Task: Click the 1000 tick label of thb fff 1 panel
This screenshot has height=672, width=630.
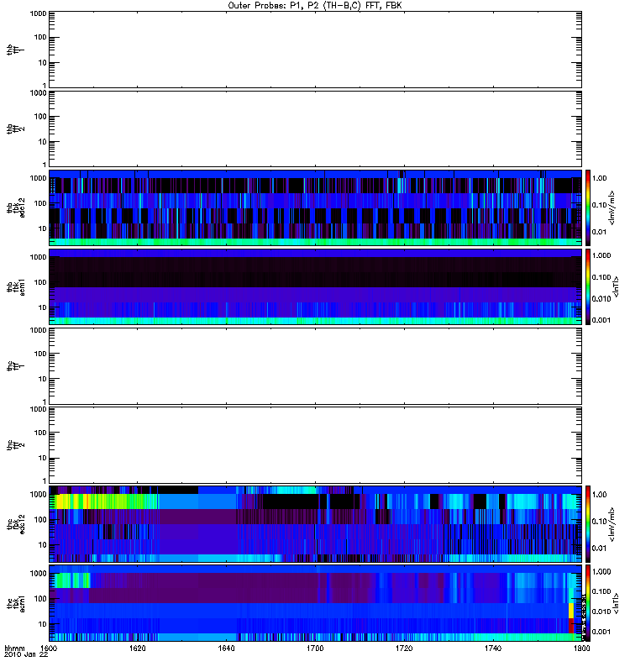Action: click(x=38, y=13)
